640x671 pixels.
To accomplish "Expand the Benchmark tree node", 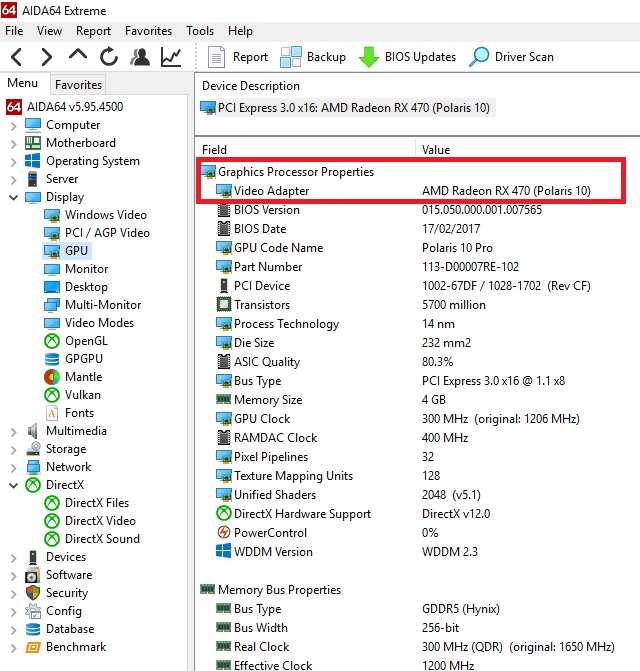I will pos(14,647).
